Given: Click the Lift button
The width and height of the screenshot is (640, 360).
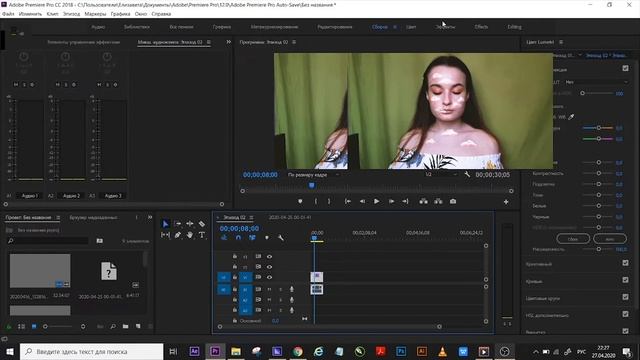Looking at the screenshot, I should pos(424,201).
